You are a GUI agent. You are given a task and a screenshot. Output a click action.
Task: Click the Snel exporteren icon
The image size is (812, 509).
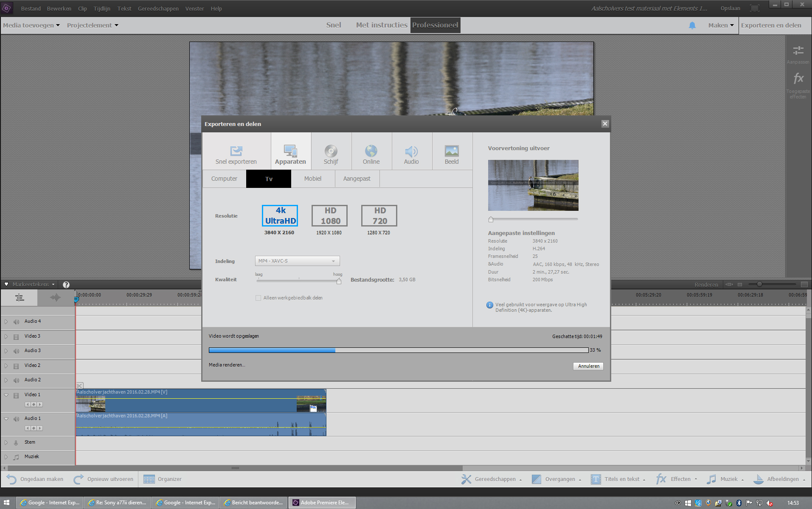pyautogui.click(x=236, y=151)
